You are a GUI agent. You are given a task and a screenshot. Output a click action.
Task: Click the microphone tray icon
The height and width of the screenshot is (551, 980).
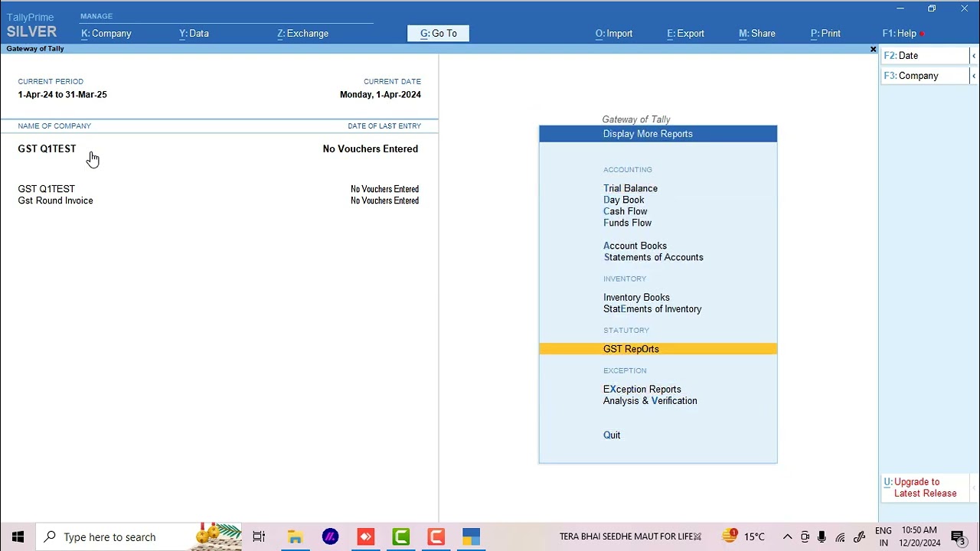point(822,536)
